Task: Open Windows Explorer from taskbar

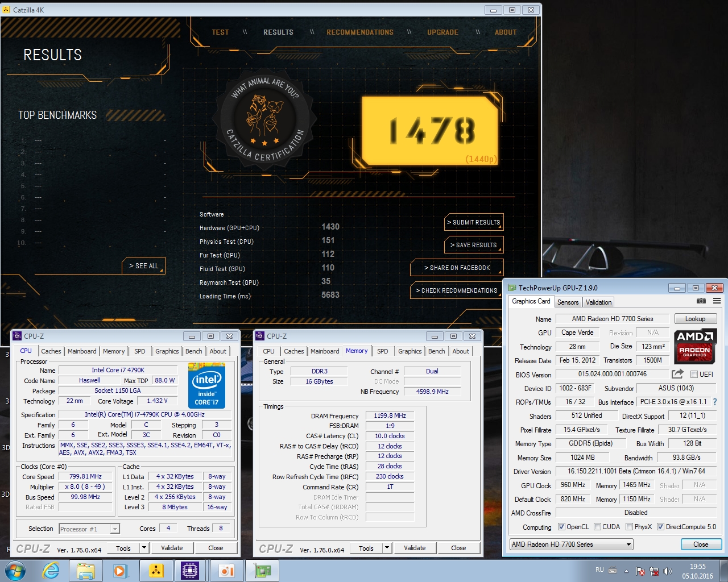Action: tap(86, 571)
